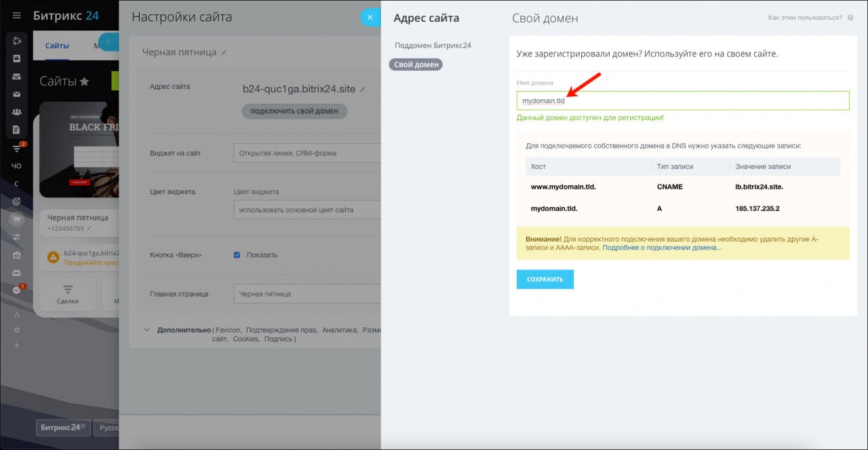This screenshot has height=450, width=868.
Task: Select Свой домен menu item
Action: (416, 64)
